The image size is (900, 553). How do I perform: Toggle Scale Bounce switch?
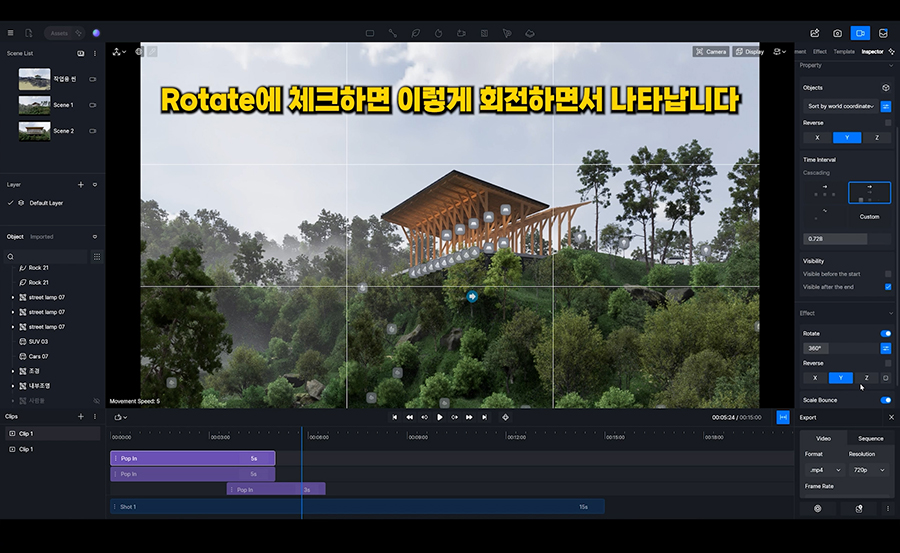point(886,400)
